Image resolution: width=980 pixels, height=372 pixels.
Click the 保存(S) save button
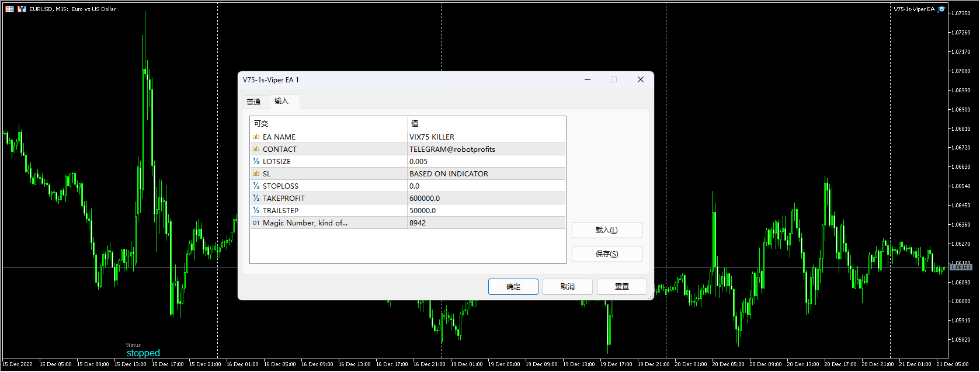(x=606, y=254)
